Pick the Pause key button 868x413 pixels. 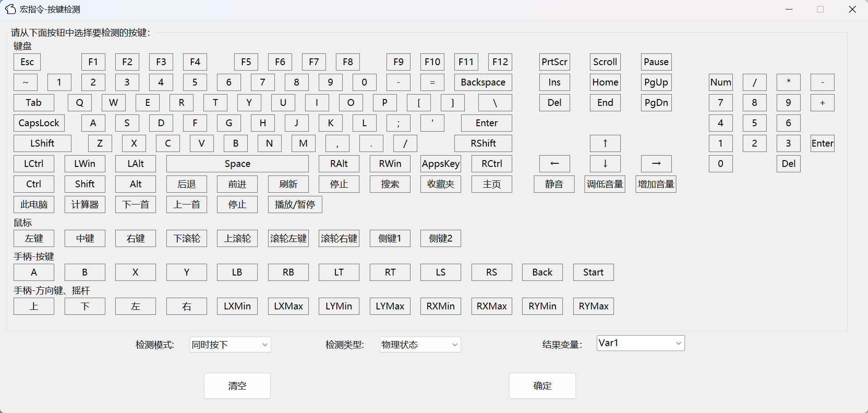coord(656,62)
